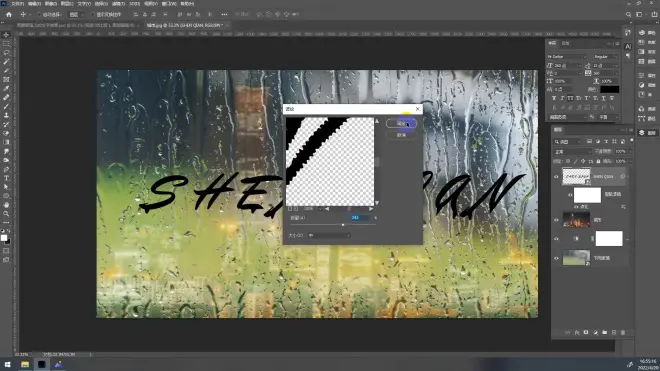Click add layer mask icon in Layers panel
660x371 pixels.
586,333
